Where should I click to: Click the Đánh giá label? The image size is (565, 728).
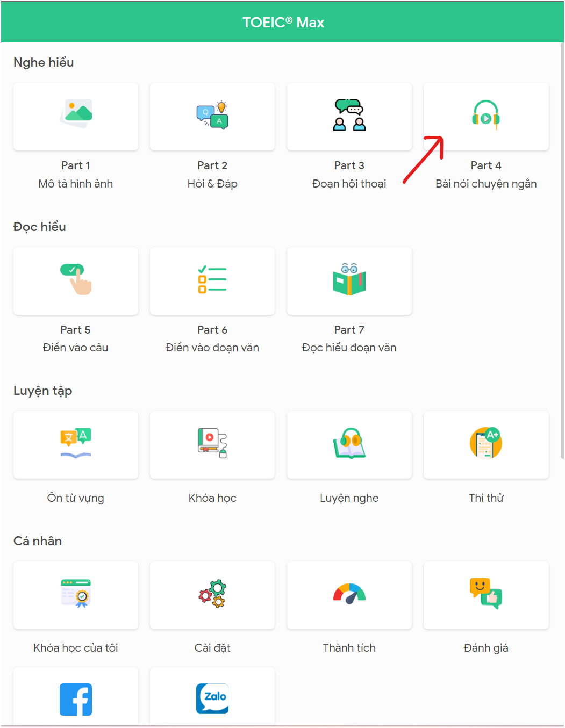486,648
